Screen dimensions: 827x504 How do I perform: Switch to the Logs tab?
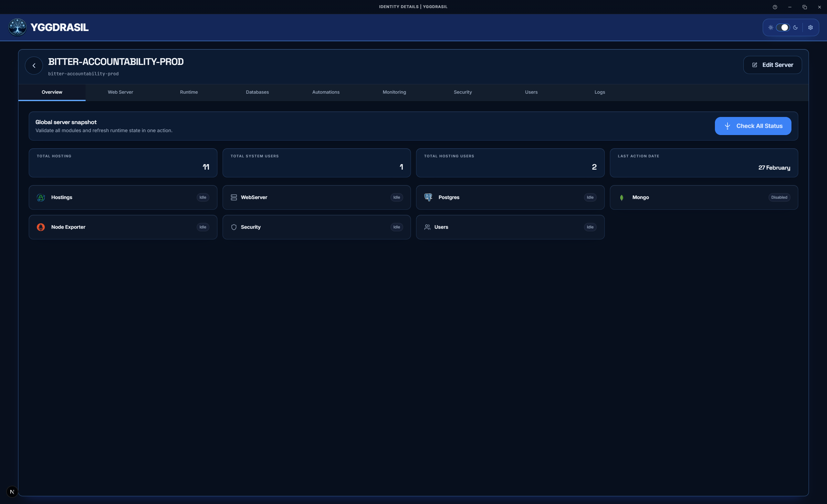point(600,92)
